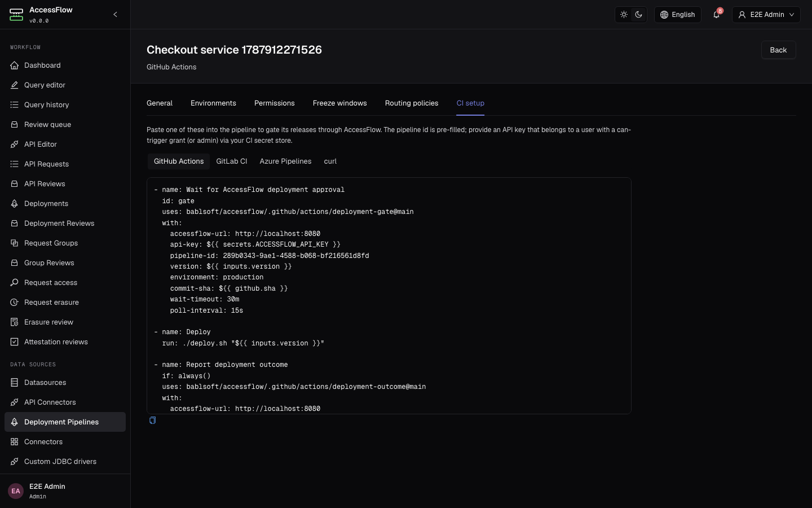Switch to the Environments tab
The width and height of the screenshot is (812, 508).
(x=213, y=103)
